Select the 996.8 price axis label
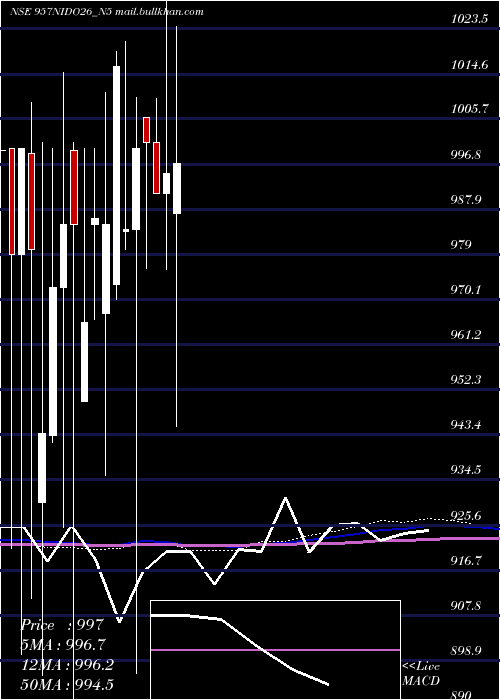Image resolution: width=500 pixels, height=700 pixels. tap(466, 155)
